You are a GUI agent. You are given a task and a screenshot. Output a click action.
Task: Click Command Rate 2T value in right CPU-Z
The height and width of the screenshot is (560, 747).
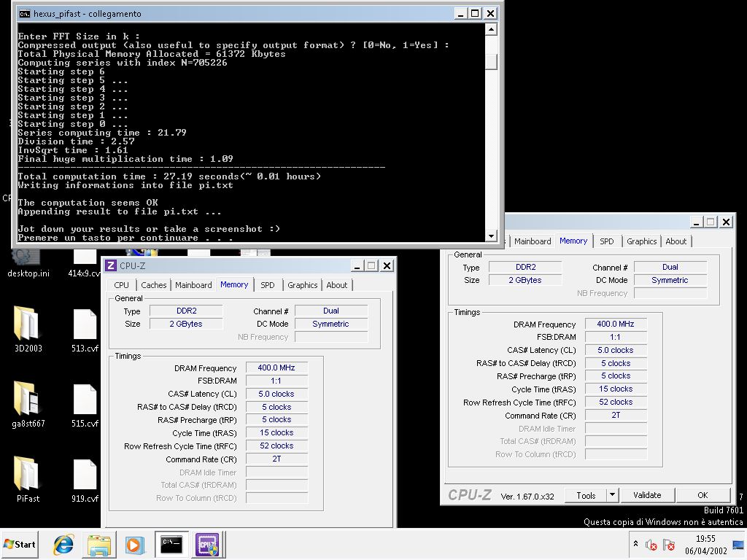click(616, 415)
